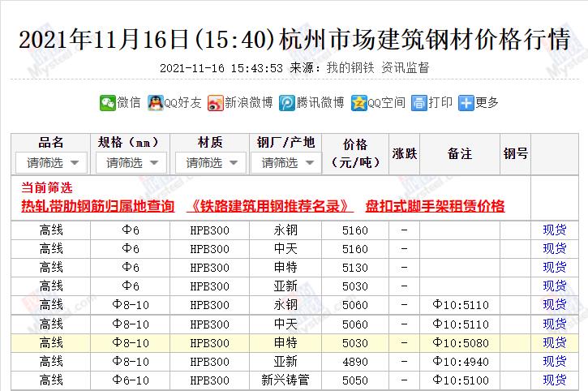Click remark Φ10:5080 cell
Viewport: 588px width, 391px height.
[x=461, y=342]
